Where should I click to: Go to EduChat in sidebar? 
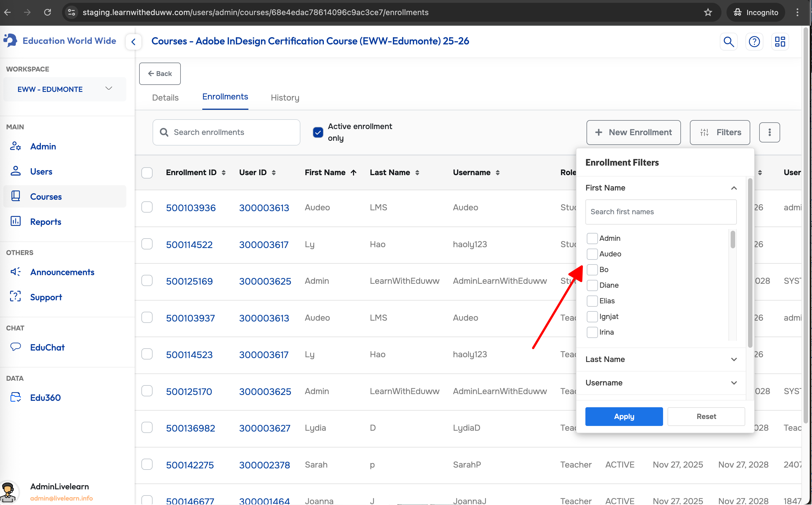click(47, 347)
